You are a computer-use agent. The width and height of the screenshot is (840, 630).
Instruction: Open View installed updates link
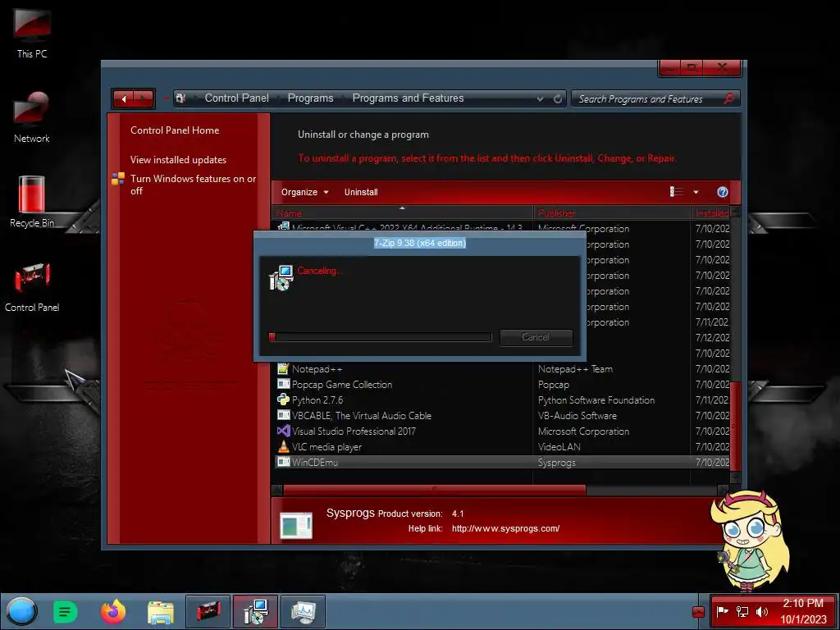[178, 160]
